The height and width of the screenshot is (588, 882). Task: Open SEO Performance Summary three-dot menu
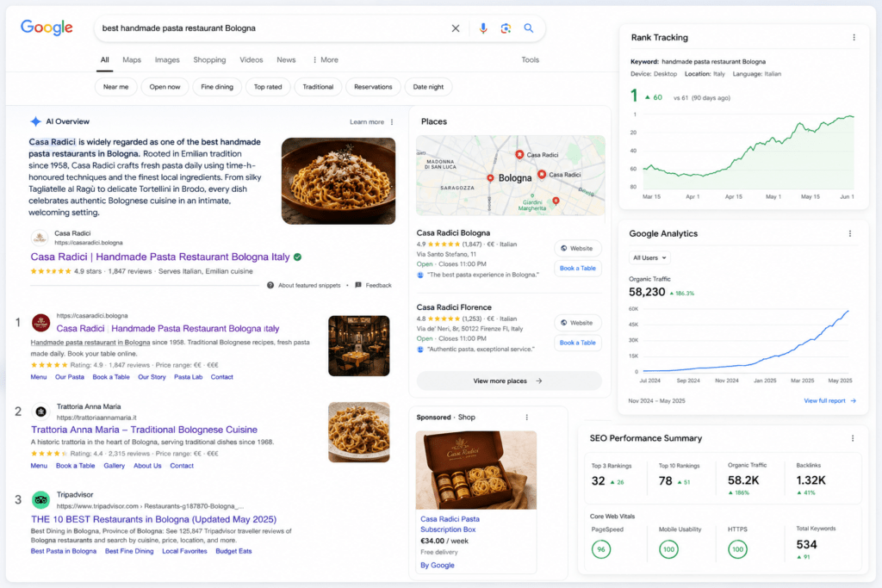[853, 438]
